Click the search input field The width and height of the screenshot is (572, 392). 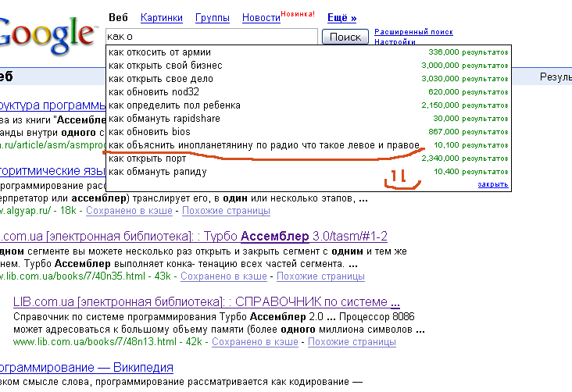(x=212, y=37)
